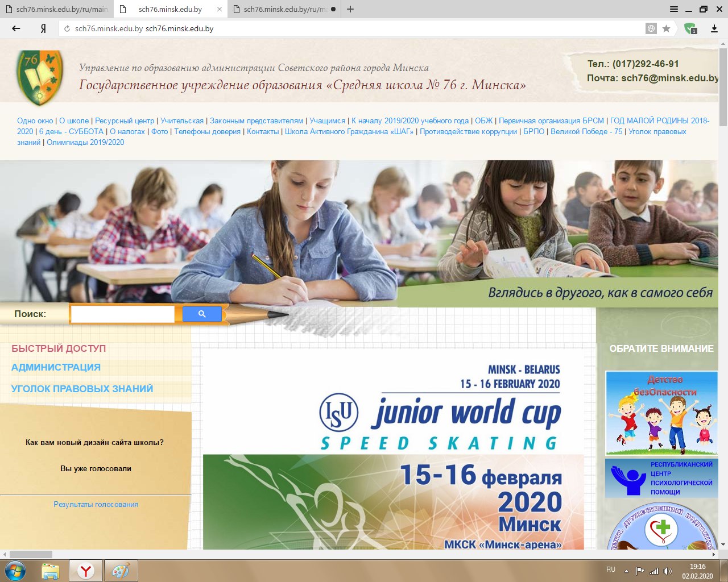
Task: Open the 'О налогах' link
Action: tap(127, 131)
